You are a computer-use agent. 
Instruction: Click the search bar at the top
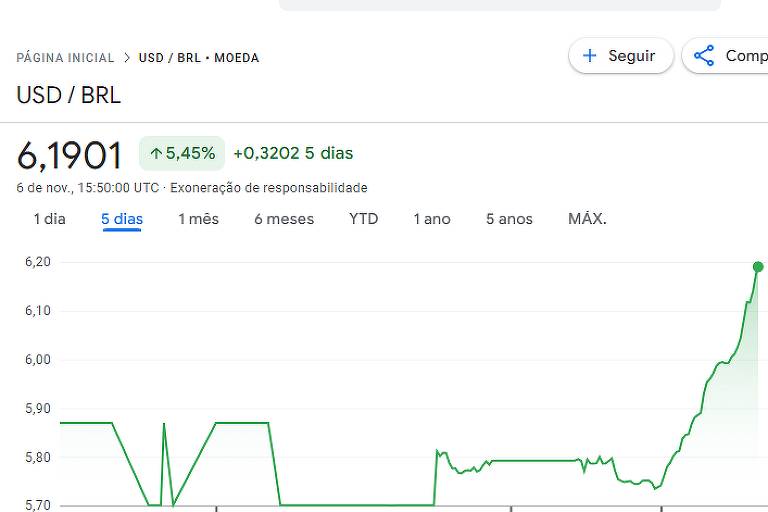pos(499,5)
